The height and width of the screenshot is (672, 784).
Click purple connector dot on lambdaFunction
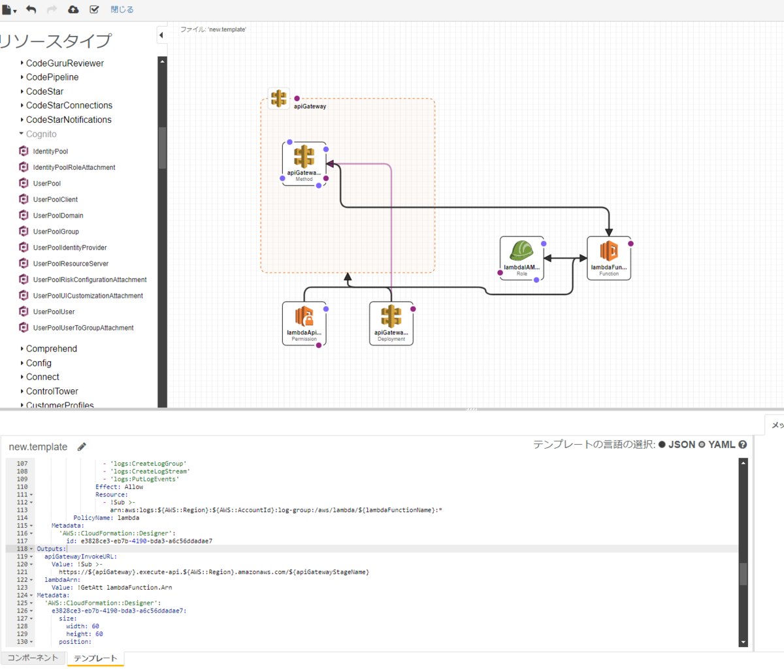pos(630,244)
